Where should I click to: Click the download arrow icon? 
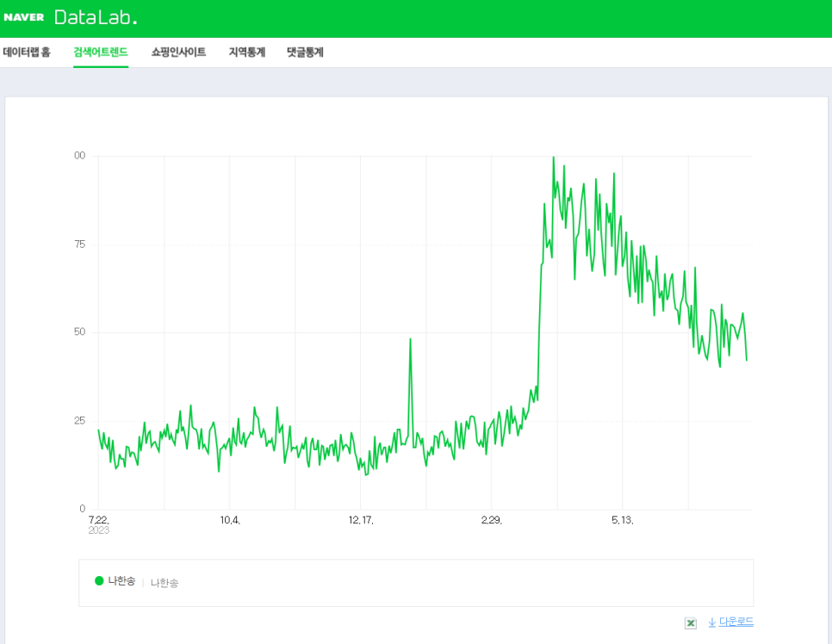click(x=712, y=622)
